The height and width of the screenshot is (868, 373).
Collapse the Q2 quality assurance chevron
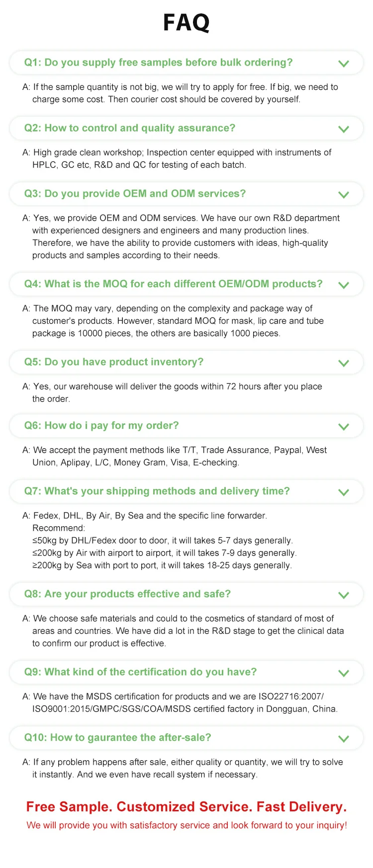[x=343, y=129]
